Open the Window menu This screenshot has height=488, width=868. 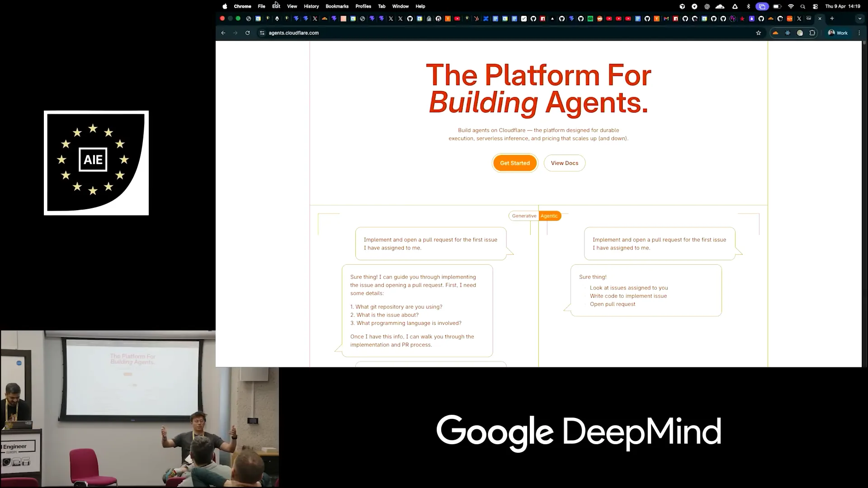click(400, 6)
